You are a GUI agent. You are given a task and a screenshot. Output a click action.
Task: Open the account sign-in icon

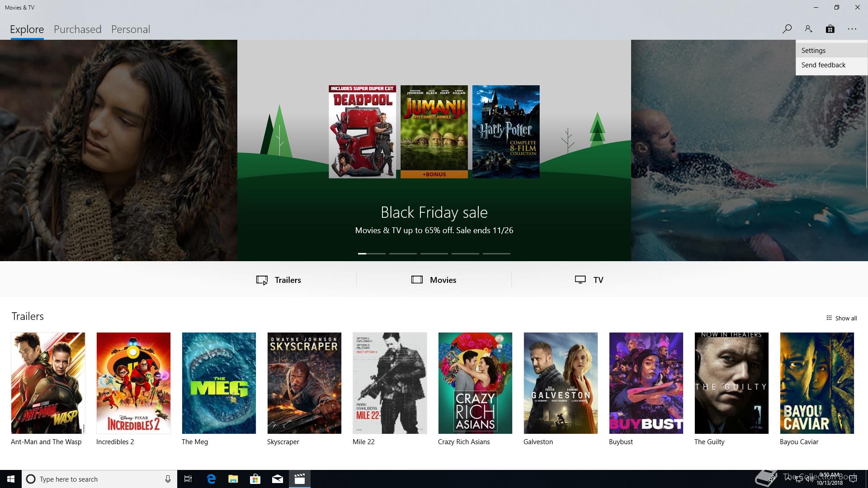tap(808, 29)
